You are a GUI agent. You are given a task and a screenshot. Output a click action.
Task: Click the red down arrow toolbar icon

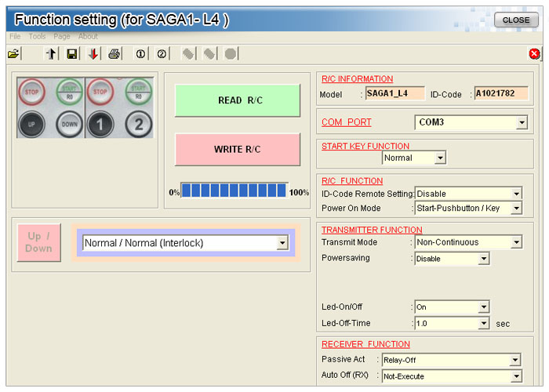pyautogui.click(x=93, y=54)
